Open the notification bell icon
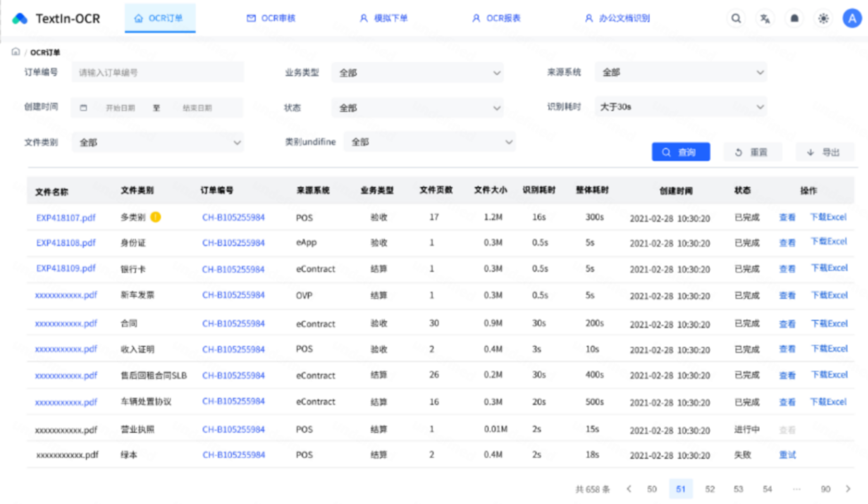This screenshot has height=504, width=868. pos(794,18)
